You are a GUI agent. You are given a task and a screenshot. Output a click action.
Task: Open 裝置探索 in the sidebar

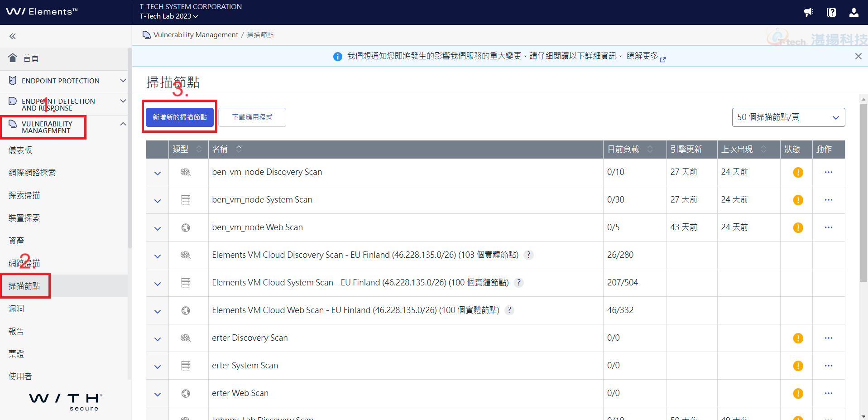coord(24,218)
